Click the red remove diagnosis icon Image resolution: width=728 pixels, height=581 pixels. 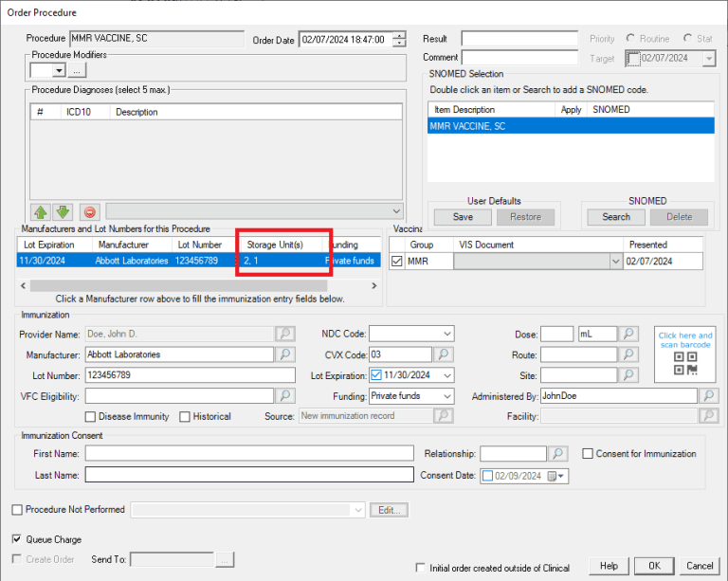pyautogui.click(x=89, y=211)
